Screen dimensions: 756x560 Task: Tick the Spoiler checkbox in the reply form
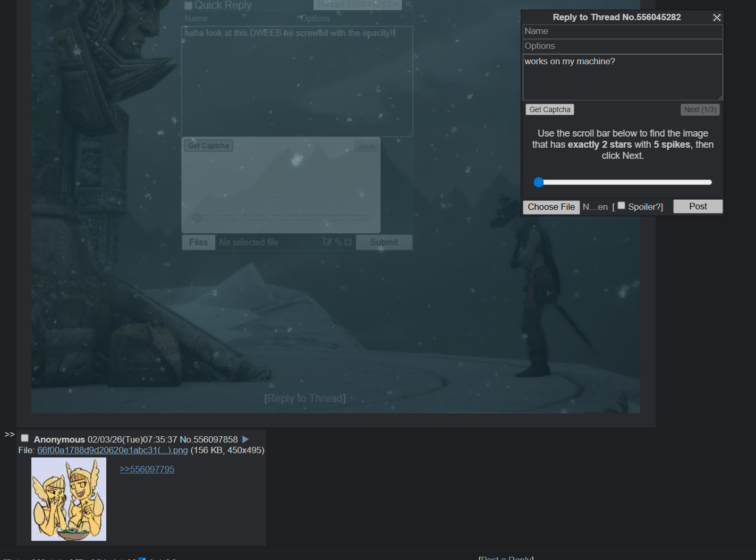(x=621, y=206)
